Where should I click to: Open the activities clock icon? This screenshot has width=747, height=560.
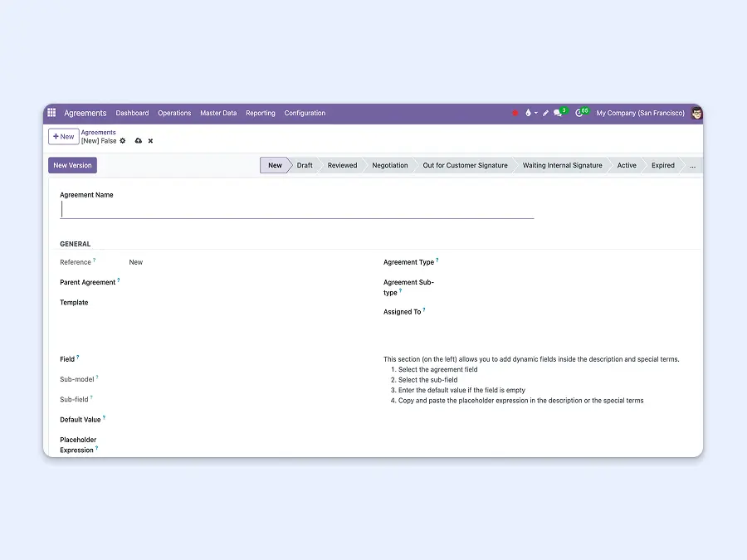click(579, 113)
